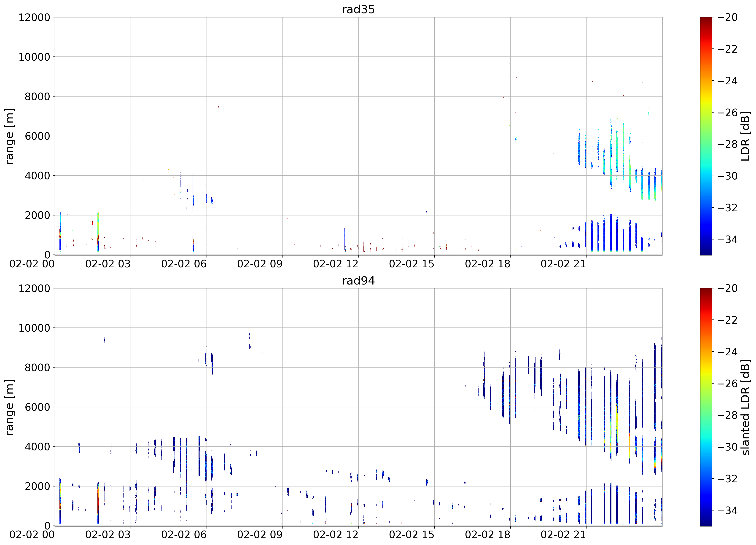
Task: Click the 12000 y-tick label on rad35
Action: [x=34, y=17]
